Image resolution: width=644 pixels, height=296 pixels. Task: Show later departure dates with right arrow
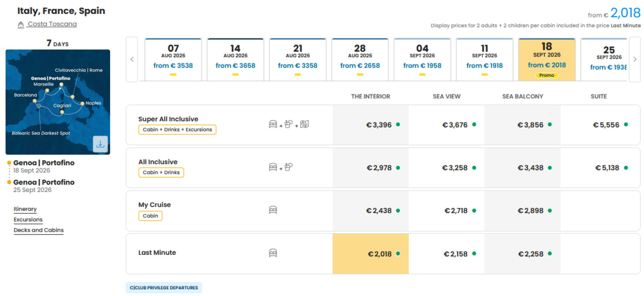[x=635, y=59]
